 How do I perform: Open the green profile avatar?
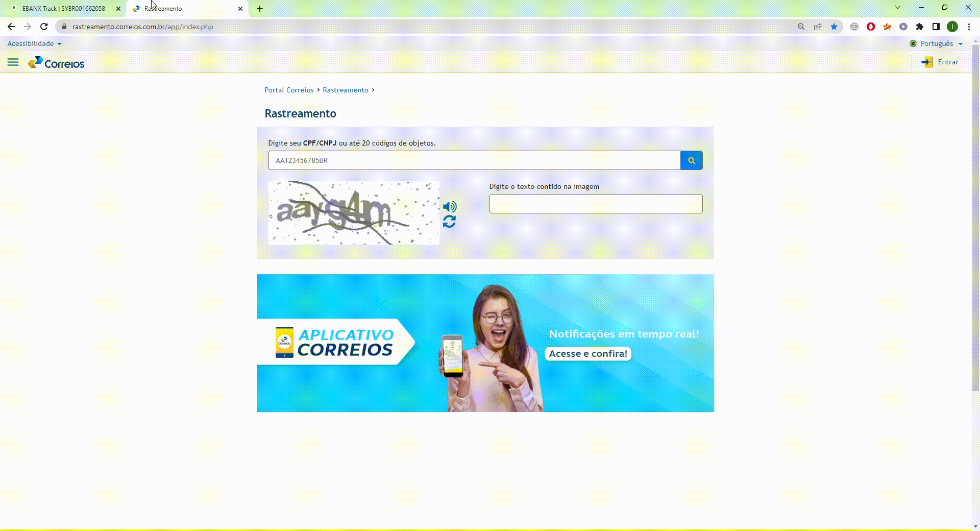pyautogui.click(x=952, y=27)
